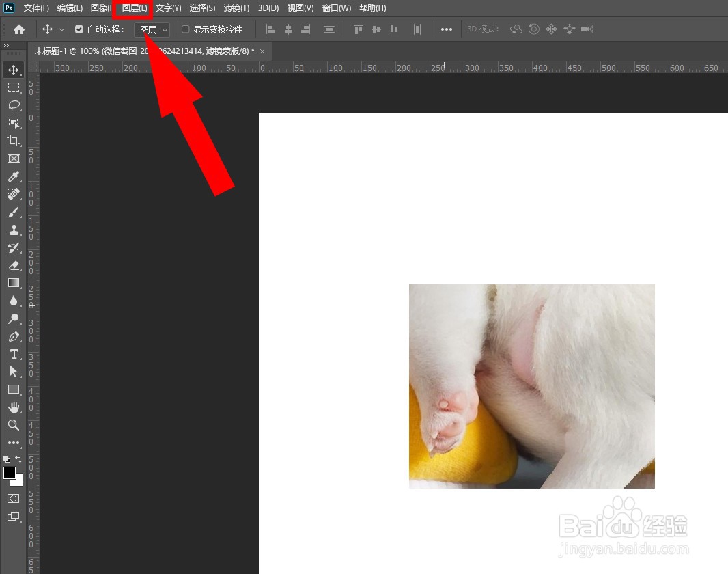The image size is (728, 574).
Task: Open the Move tool preset picker arrow
Action: click(61, 29)
